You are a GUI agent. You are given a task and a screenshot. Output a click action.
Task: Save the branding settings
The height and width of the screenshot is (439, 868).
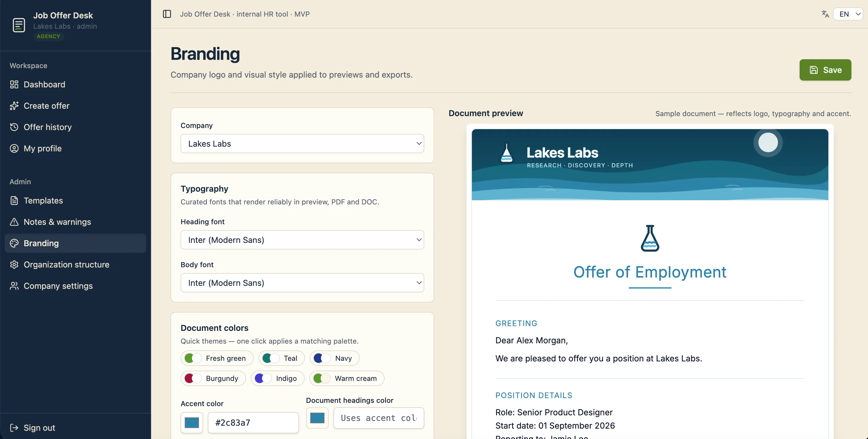click(x=825, y=70)
